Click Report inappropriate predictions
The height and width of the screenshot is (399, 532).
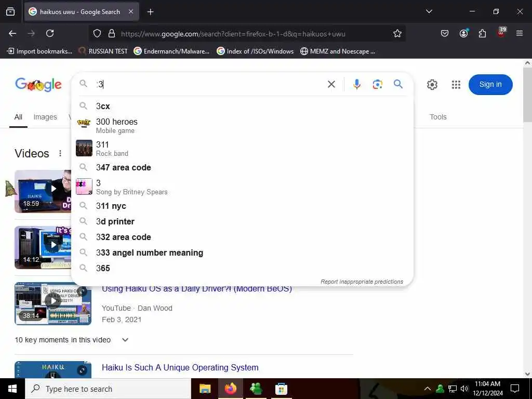click(x=362, y=282)
